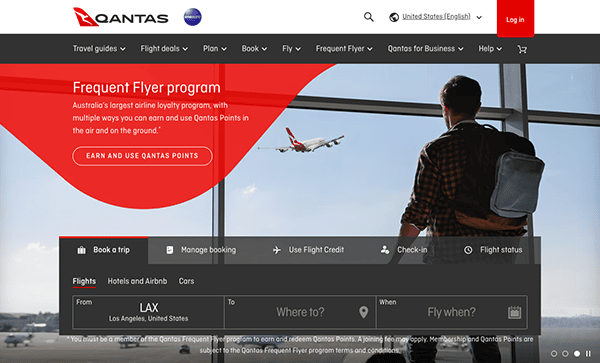This screenshot has width=600, height=363.
Task: Switch to the Flight status tab
Action: click(493, 250)
